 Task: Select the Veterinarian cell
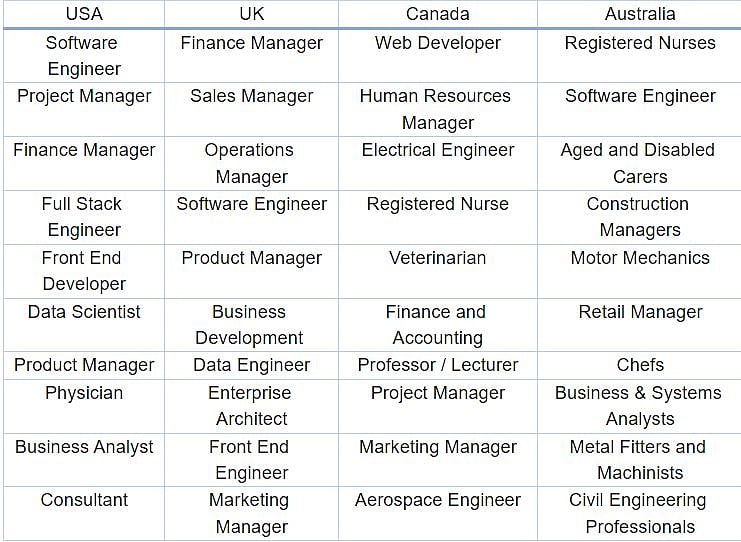tap(437, 257)
